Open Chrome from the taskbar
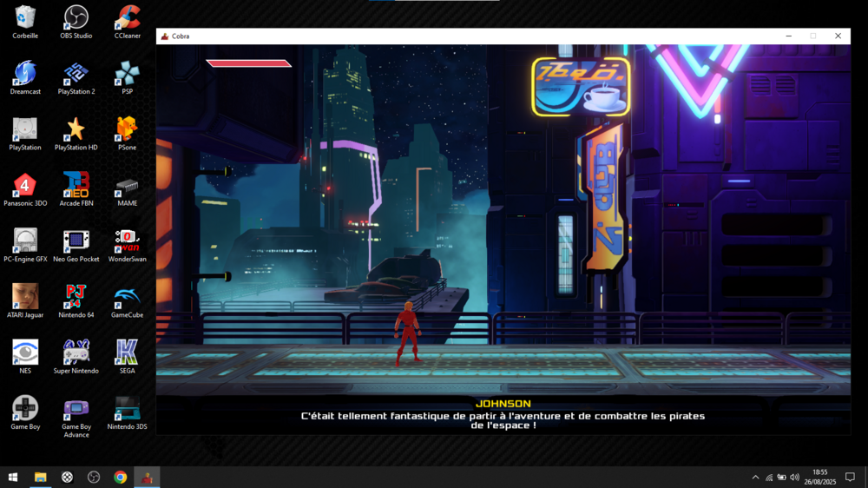 [121, 478]
